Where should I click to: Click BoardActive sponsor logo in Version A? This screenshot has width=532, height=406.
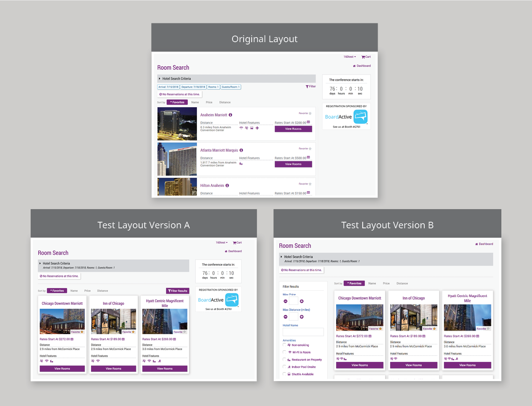(218, 300)
